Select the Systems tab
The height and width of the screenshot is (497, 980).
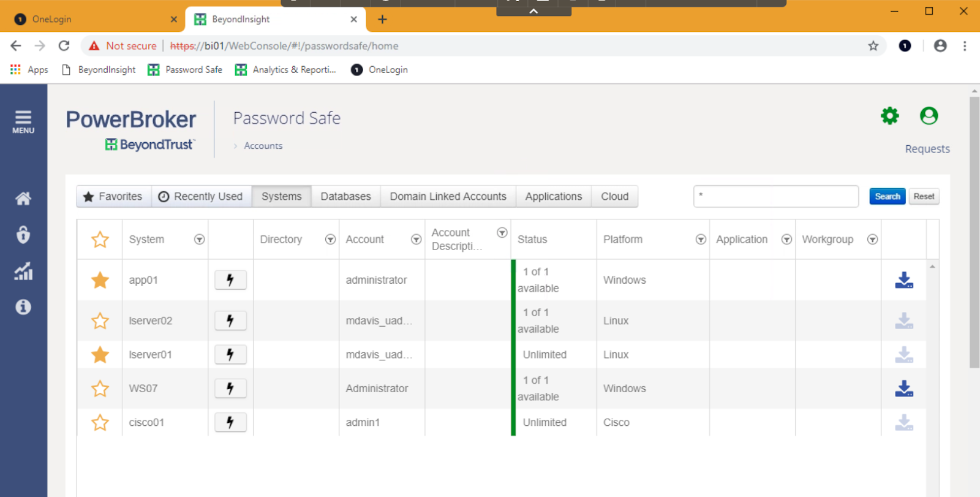click(x=282, y=197)
